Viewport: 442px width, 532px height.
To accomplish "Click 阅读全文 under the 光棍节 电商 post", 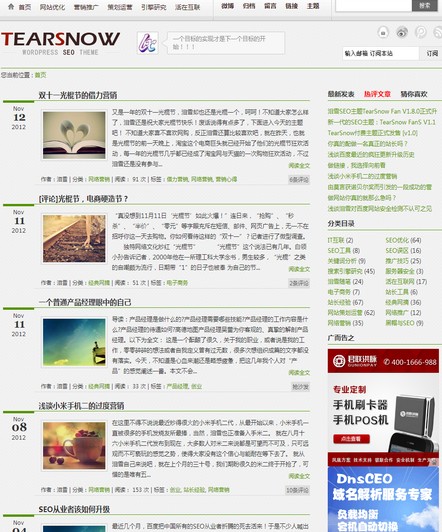I will click(299, 269).
